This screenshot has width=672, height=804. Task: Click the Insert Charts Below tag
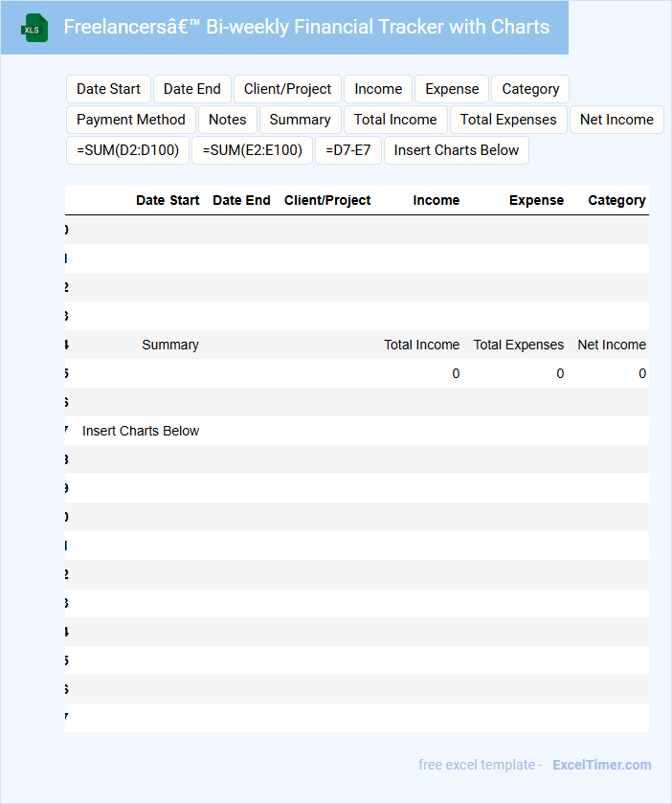[x=456, y=150]
